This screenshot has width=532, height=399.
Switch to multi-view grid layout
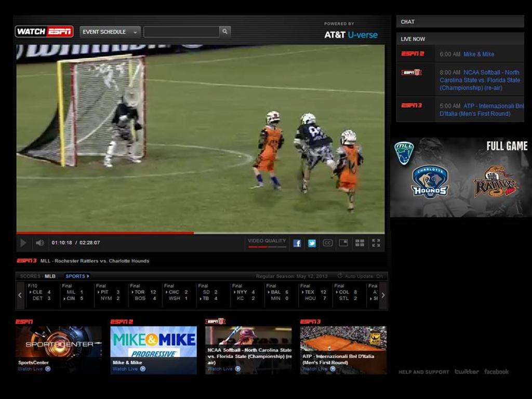(360, 243)
